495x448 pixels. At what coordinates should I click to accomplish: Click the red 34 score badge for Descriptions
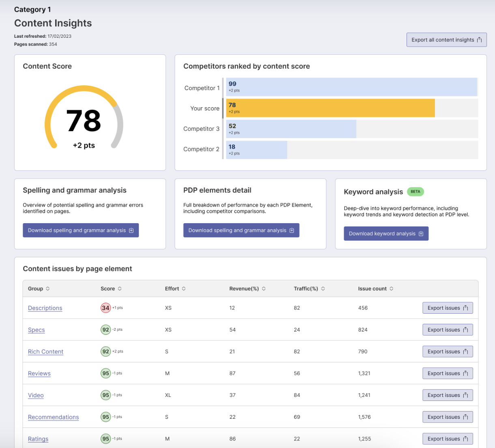105,308
